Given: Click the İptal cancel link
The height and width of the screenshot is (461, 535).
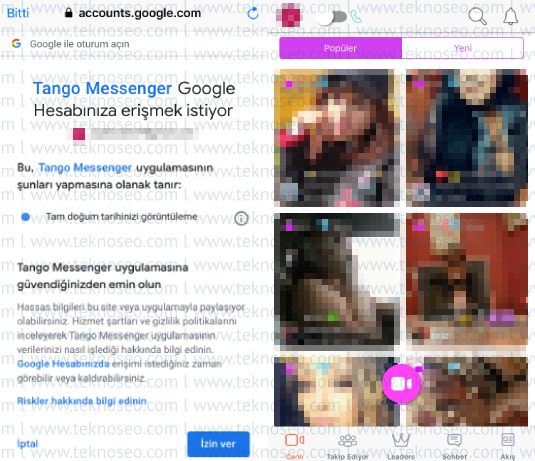Looking at the screenshot, I should click(x=27, y=444).
